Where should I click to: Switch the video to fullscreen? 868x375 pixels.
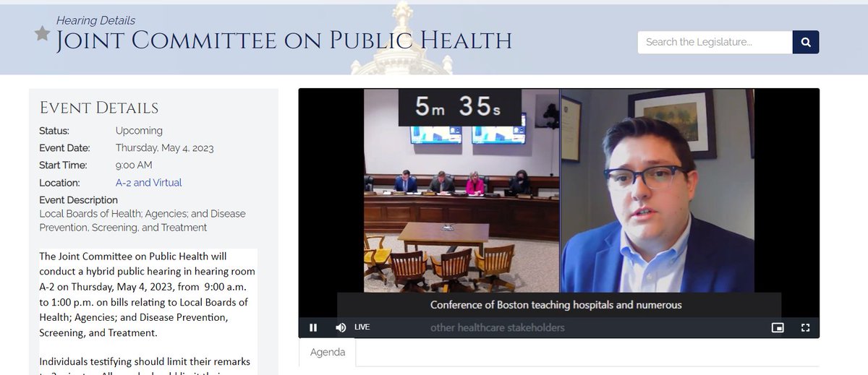[805, 327]
